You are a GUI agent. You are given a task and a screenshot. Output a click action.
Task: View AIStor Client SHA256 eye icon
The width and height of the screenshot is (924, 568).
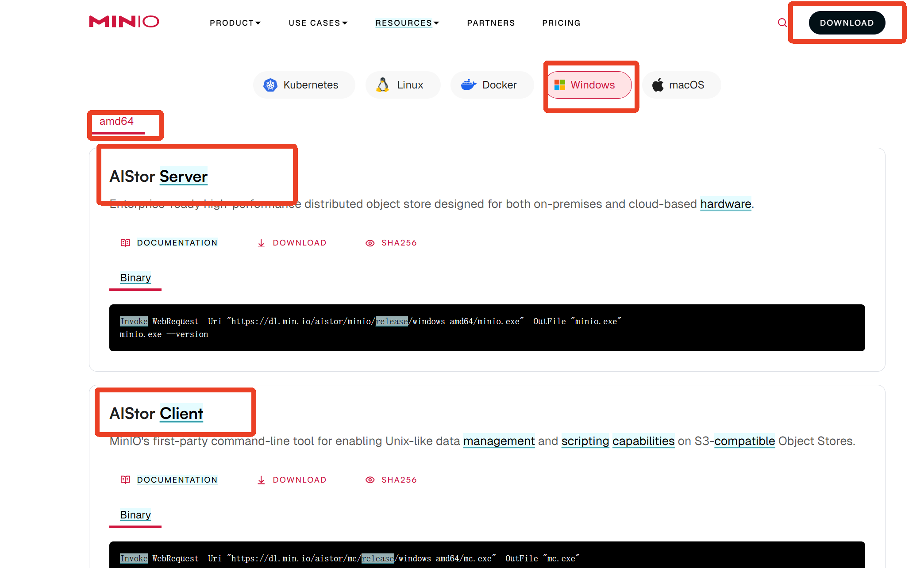(370, 480)
